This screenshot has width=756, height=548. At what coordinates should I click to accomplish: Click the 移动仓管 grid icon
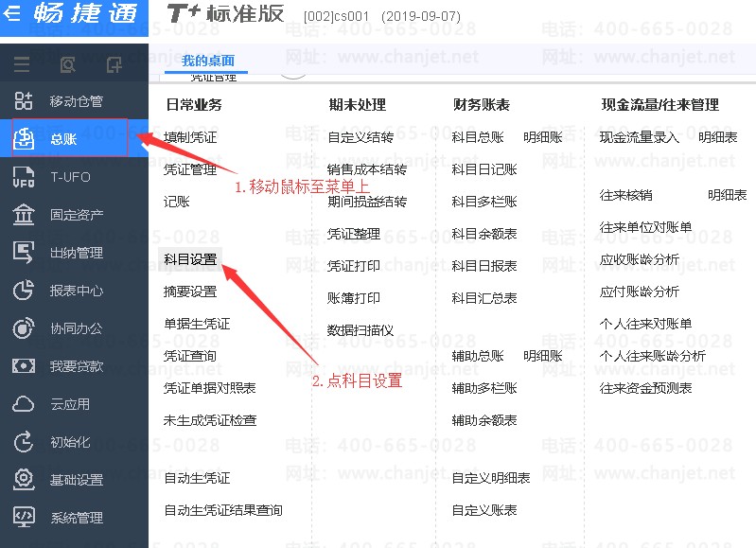[23, 101]
